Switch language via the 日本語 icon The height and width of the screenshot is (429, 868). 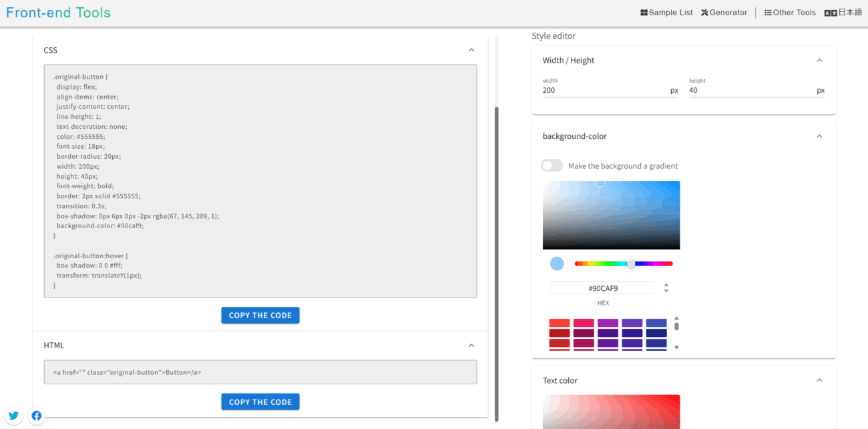coord(831,13)
